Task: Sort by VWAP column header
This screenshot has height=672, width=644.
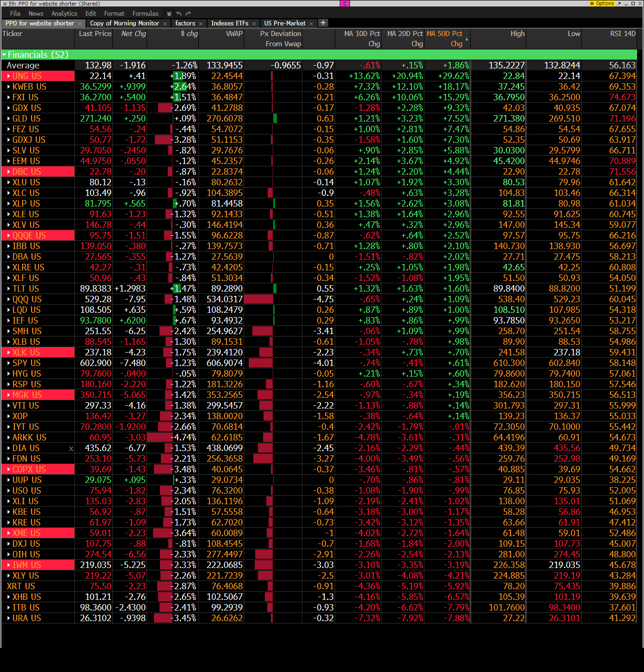Action: tap(221, 39)
